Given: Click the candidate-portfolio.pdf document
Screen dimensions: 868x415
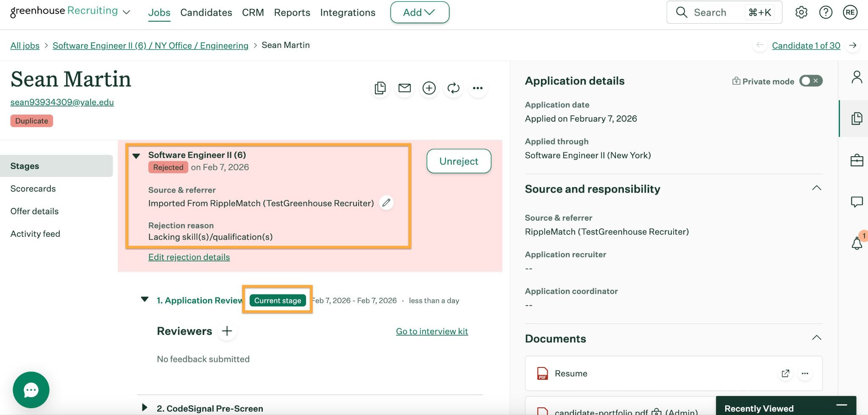Looking at the screenshot, I should point(601,411).
